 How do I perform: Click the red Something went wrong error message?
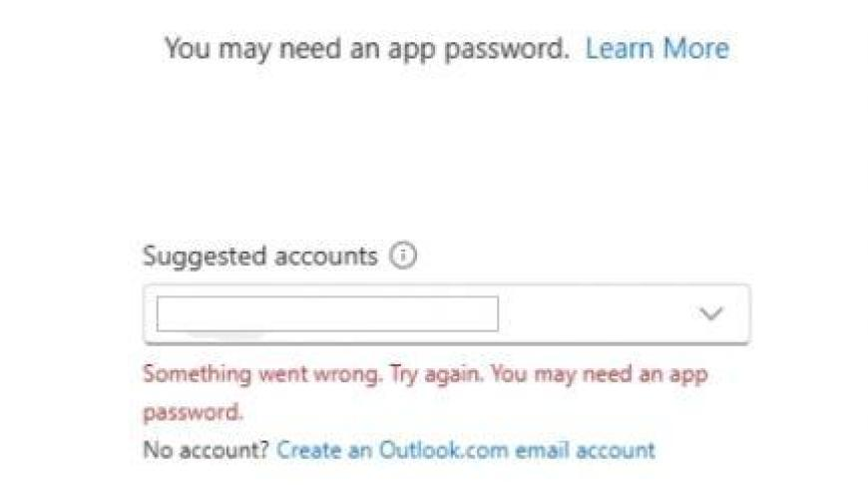[425, 392]
